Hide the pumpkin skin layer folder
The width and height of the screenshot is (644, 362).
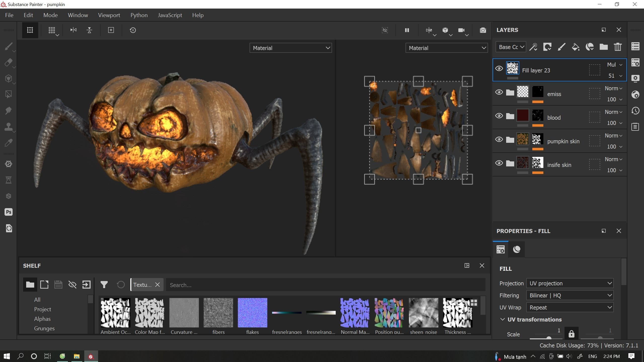(x=499, y=140)
